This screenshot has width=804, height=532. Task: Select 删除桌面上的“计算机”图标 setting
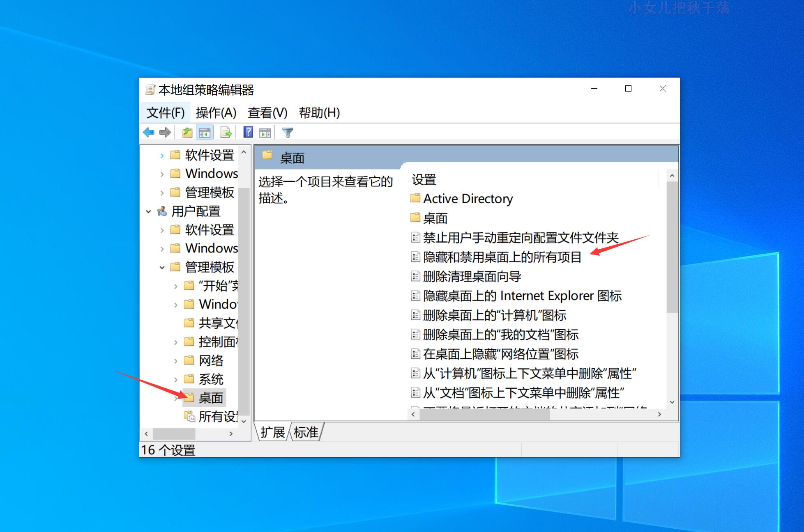tap(495, 315)
